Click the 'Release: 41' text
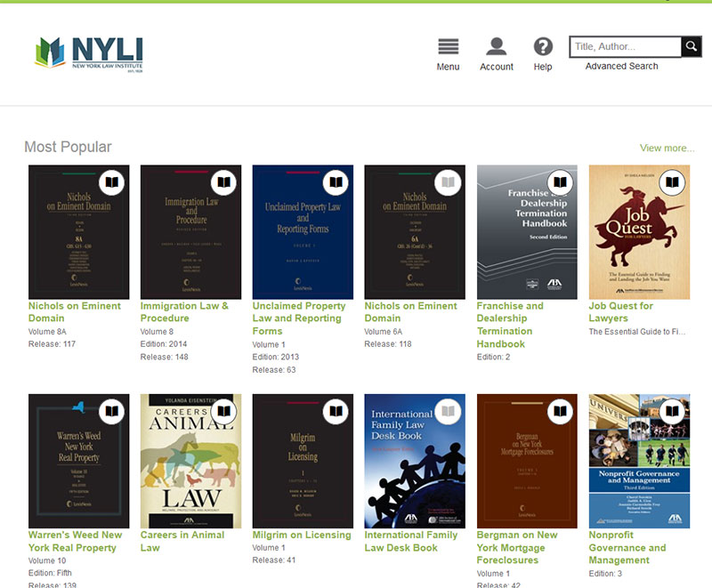 (274, 560)
